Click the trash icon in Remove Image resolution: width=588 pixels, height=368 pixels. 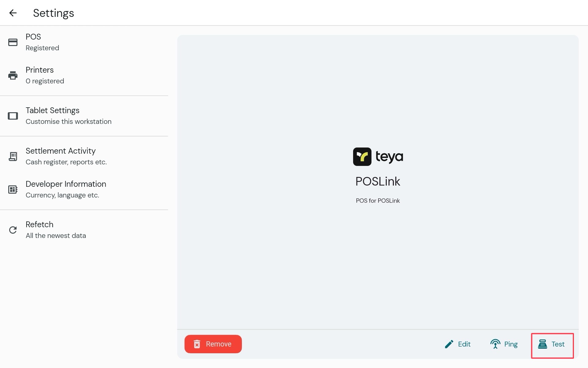(x=197, y=344)
